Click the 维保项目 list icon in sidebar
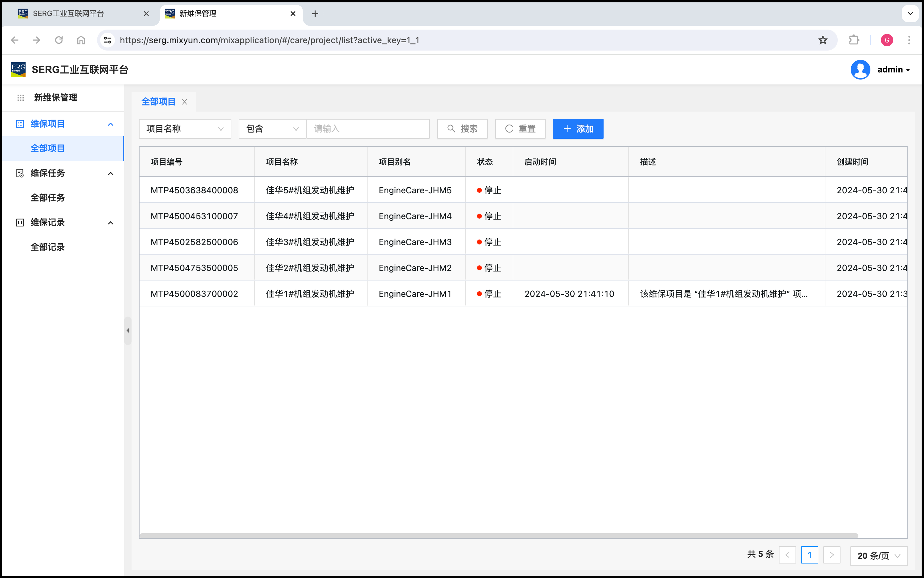Image resolution: width=924 pixels, height=578 pixels. coord(20,124)
